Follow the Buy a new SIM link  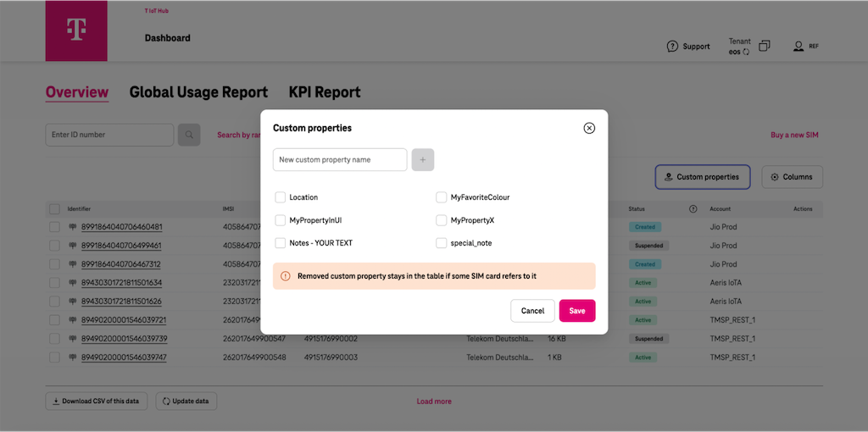coord(793,135)
